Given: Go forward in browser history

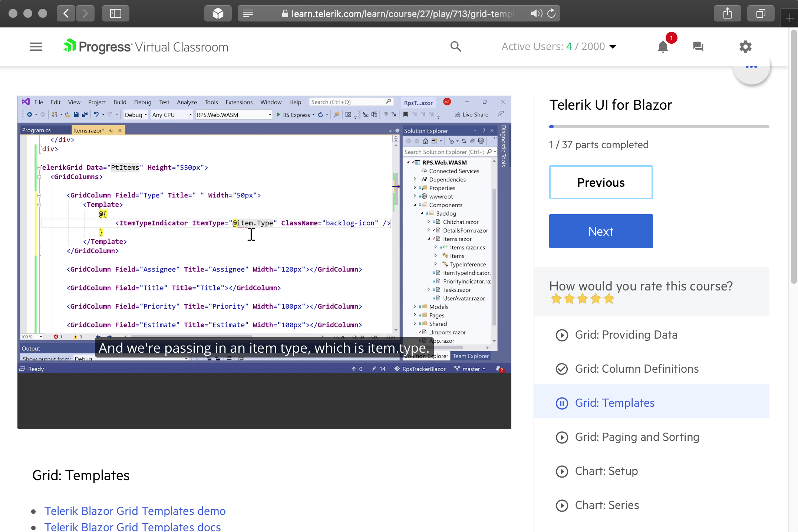Looking at the screenshot, I should pyautogui.click(x=85, y=14).
